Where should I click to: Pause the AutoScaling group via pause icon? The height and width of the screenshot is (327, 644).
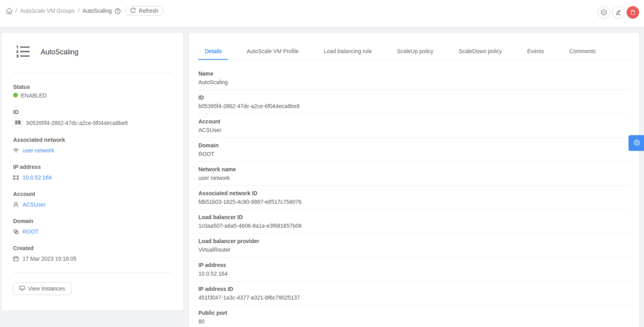[604, 12]
